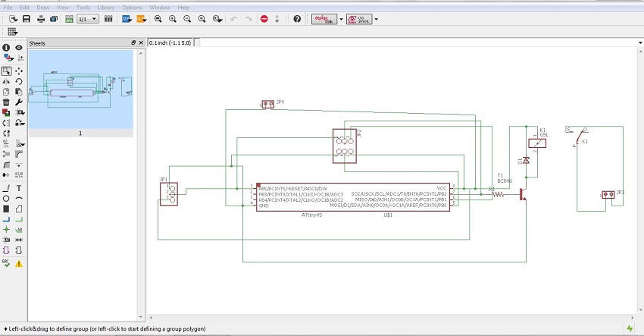Choose the Dimension tool

[x=19, y=240]
